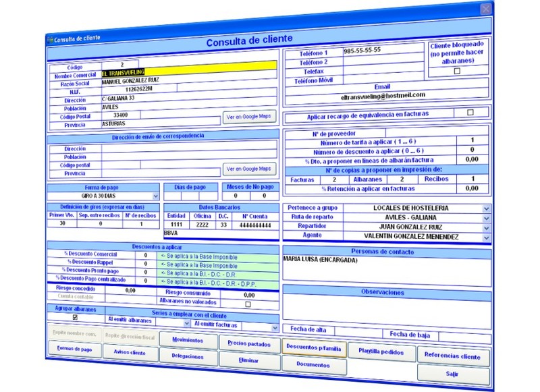Click the Consulta de cliente title bar icon
This screenshot has width=540, height=392.
point(49,38)
